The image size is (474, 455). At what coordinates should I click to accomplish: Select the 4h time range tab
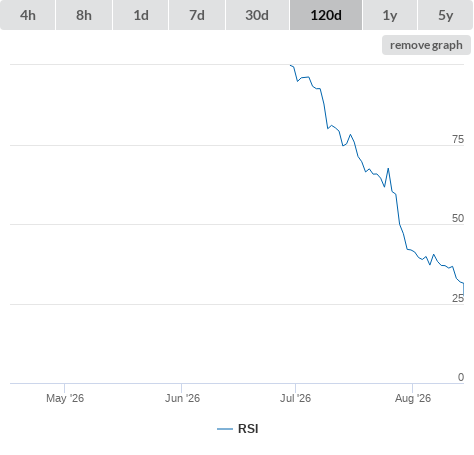click(28, 15)
